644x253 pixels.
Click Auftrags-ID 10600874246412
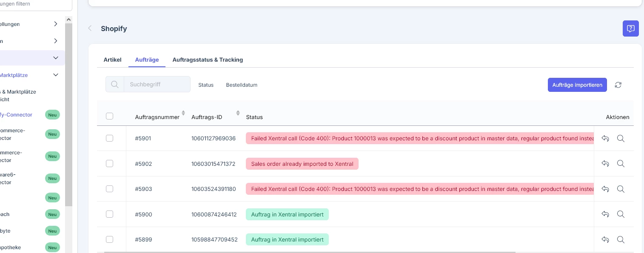(x=214, y=214)
